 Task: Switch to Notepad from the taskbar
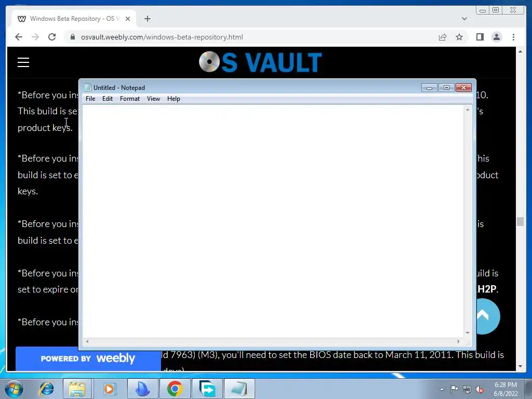coord(240,389)
